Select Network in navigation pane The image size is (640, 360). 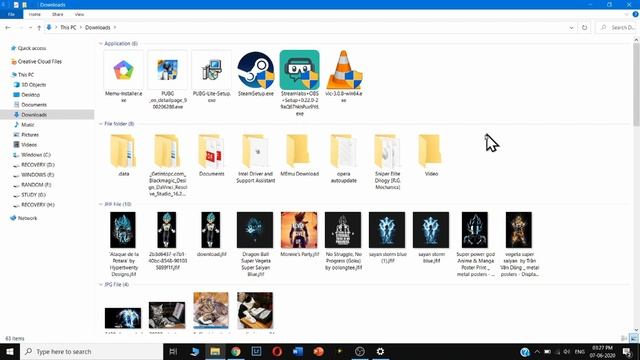point(27,218)
